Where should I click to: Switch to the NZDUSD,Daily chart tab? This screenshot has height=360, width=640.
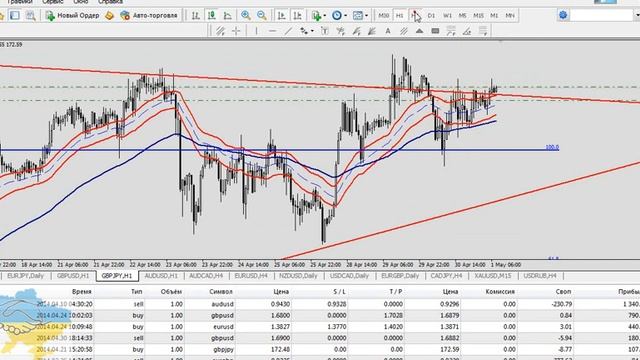click(x=298, y=276)
